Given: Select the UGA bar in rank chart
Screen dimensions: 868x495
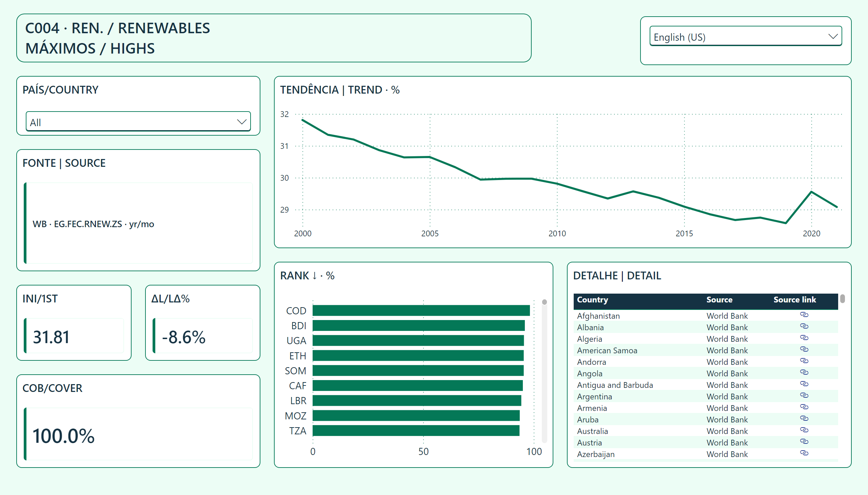Looking at the screenshot, I should (x=418, y=341).
